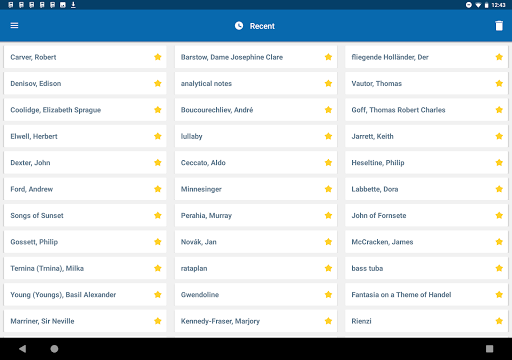
Task: Open the analytical notes entry
Action: tap(256, 83)
